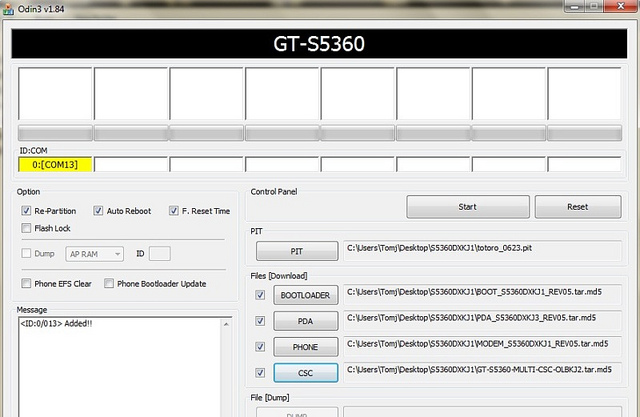The height and width of the screenshot is (417, 640).
Task: Uncheck the BOOTLOADER file checkbox
Action: click(x=260, y=295)
